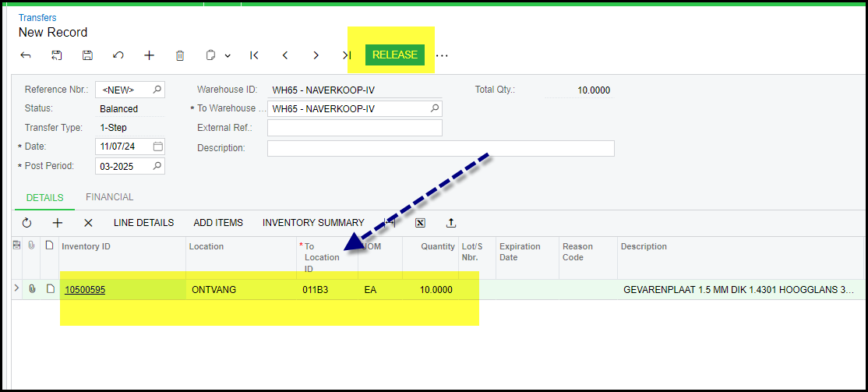Click the back arrow icon in toolbar
Screen dimensions: 868x392
point(26,55)
